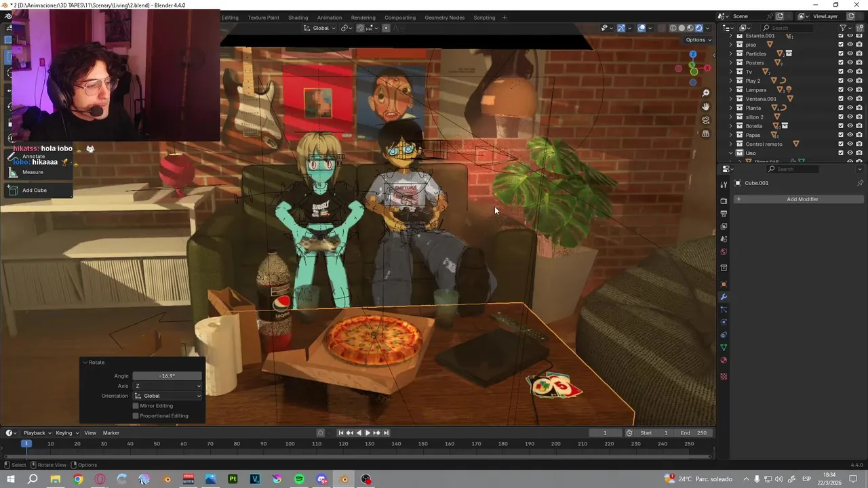868x488 pixels.
Task: Open the Texture properties checker tab
Action: tap(724, 376)
